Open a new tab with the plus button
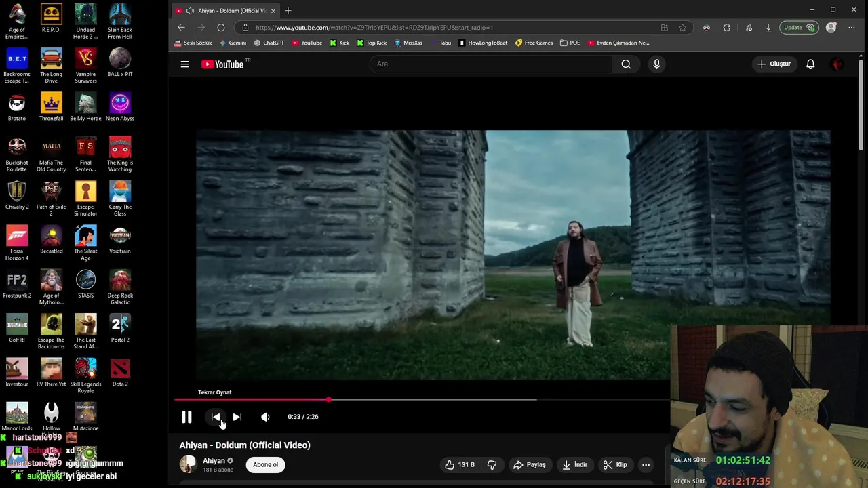The image size is (868, 488). pyautogui.click(x=288, y=11)
